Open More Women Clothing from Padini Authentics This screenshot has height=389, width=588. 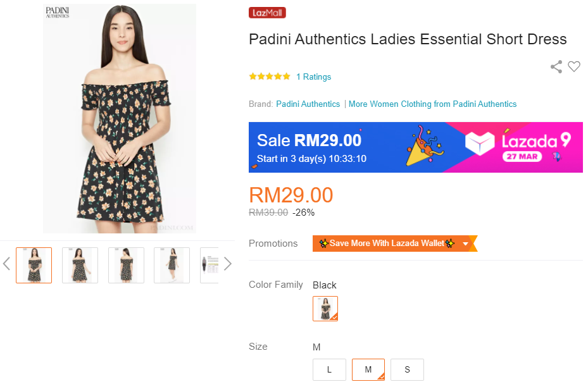click(x=432, y=104)
